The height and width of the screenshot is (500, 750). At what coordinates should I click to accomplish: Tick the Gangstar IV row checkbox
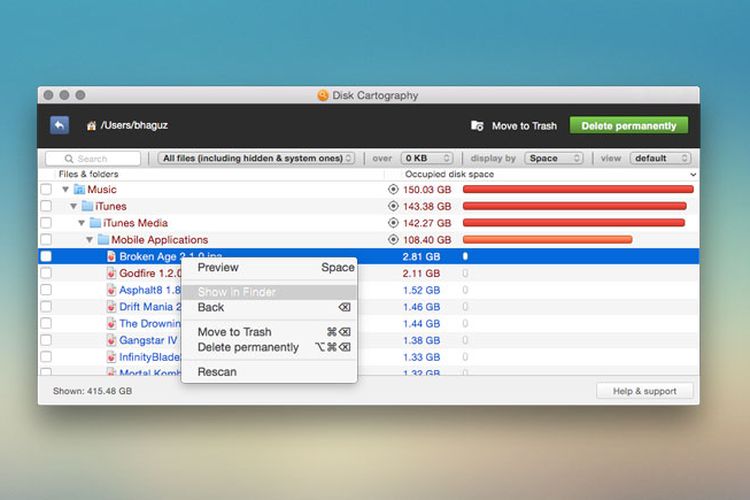pyautogui.click(x=46, y=340)
